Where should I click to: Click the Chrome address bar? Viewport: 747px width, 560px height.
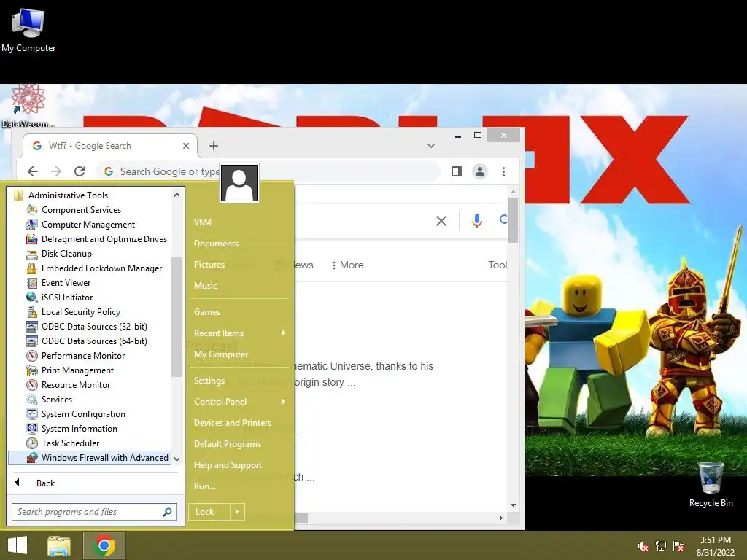coord(268,171)
